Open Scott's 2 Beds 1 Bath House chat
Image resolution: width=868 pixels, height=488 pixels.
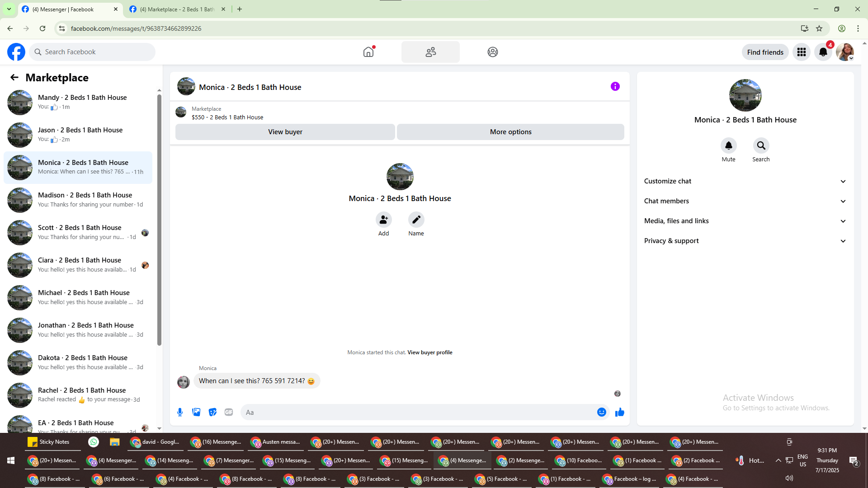pyautogui.click(x=78, y=232)
